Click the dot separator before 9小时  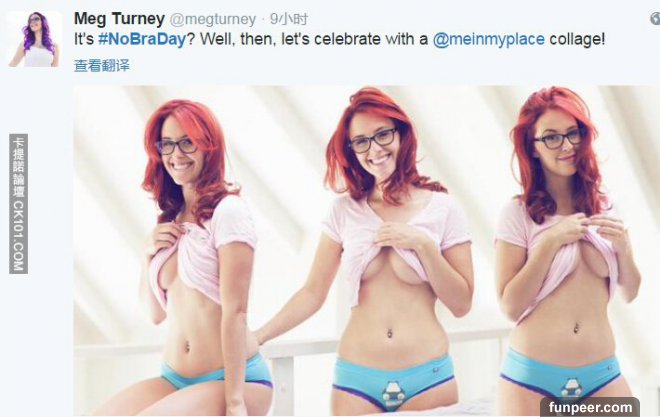pyautogui.click(x=263, y=19)
